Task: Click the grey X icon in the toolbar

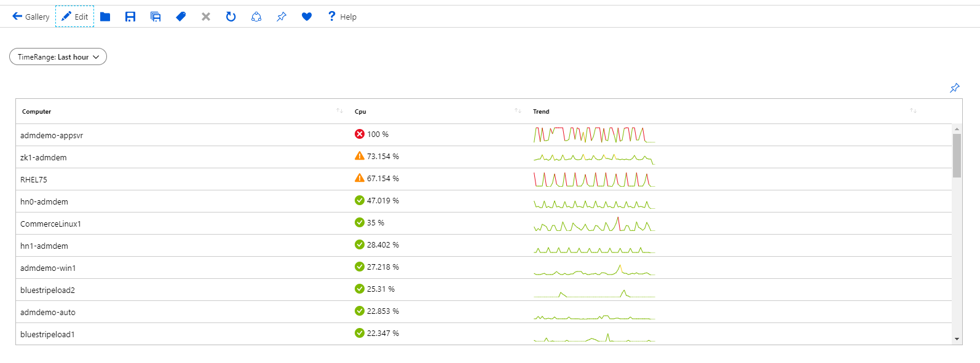Action: [x=206, y=17]
